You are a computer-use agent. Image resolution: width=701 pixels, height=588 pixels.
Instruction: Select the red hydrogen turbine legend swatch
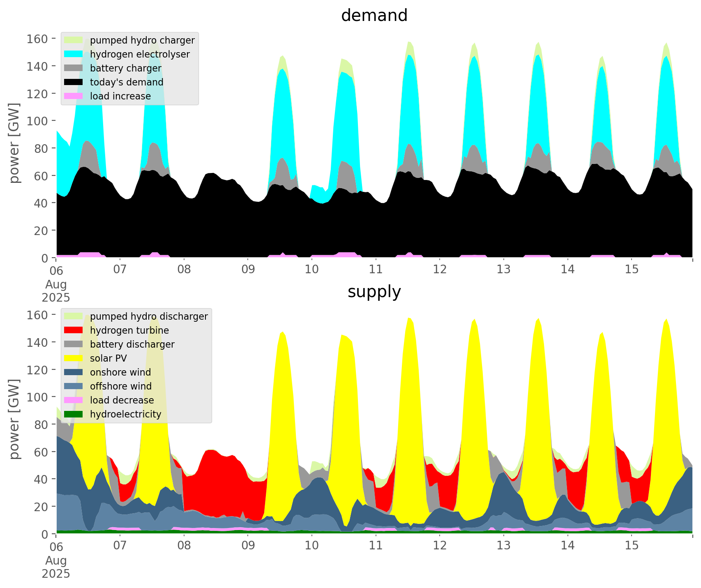click(x=74, y=330)
